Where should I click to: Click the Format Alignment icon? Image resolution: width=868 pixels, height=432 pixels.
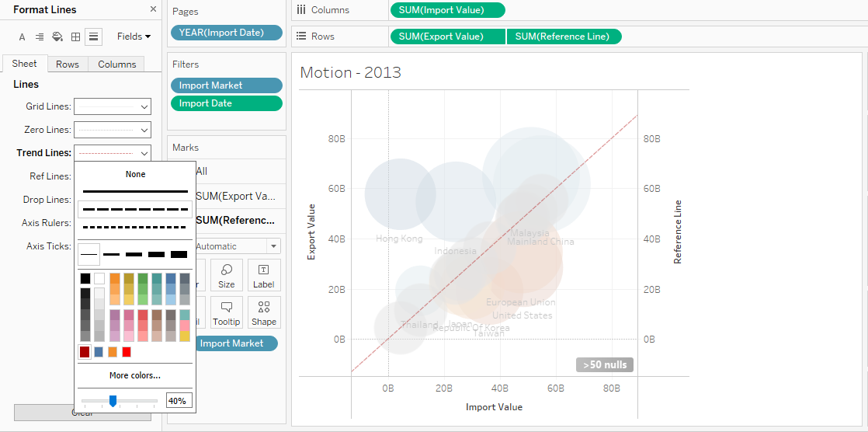pyautogui.click(x=40, y=37)
